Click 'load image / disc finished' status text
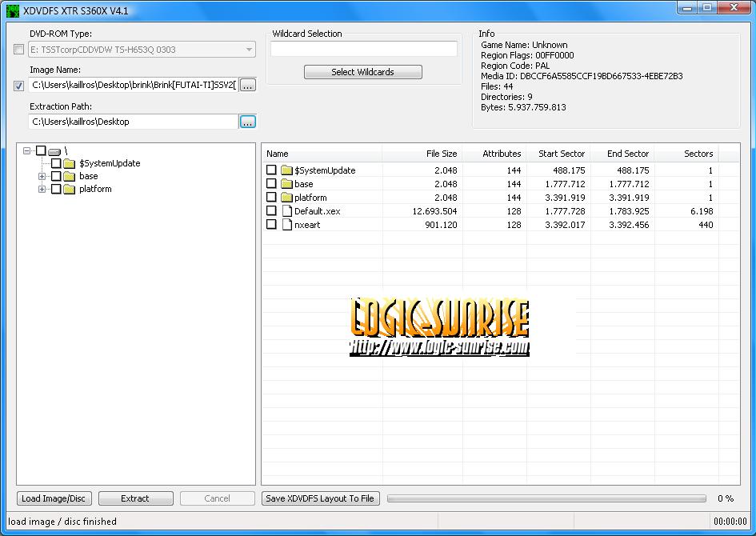 tap(62, 522)
